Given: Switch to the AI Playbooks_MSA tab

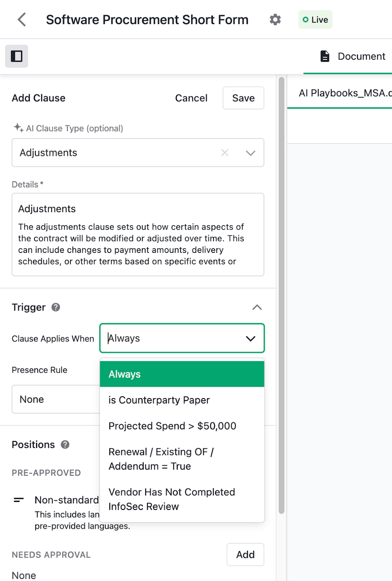Looking at the screenshot, I should tap(345, 93).
